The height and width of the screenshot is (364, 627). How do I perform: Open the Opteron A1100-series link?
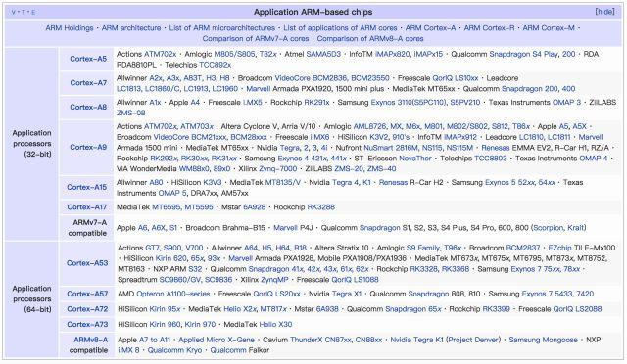(173, 294)
